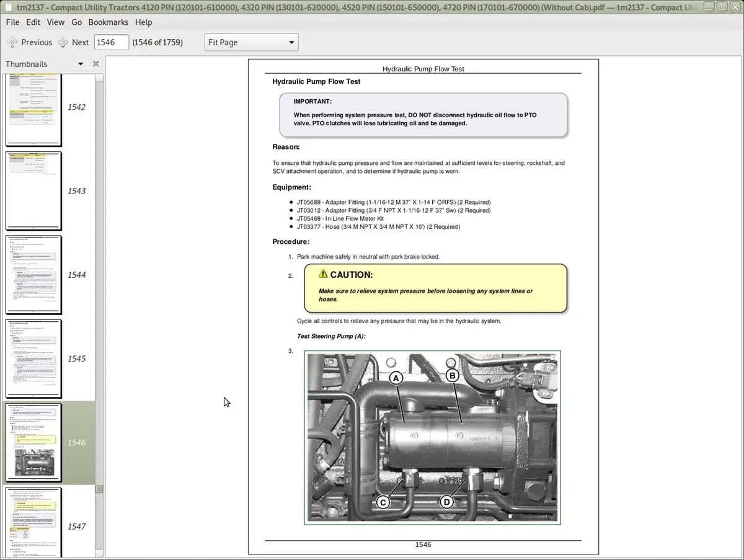Close the Thumbnails side panel
The height and width of the screenshot is (560, 744).
pyautogui.click(x=95, y=64)
